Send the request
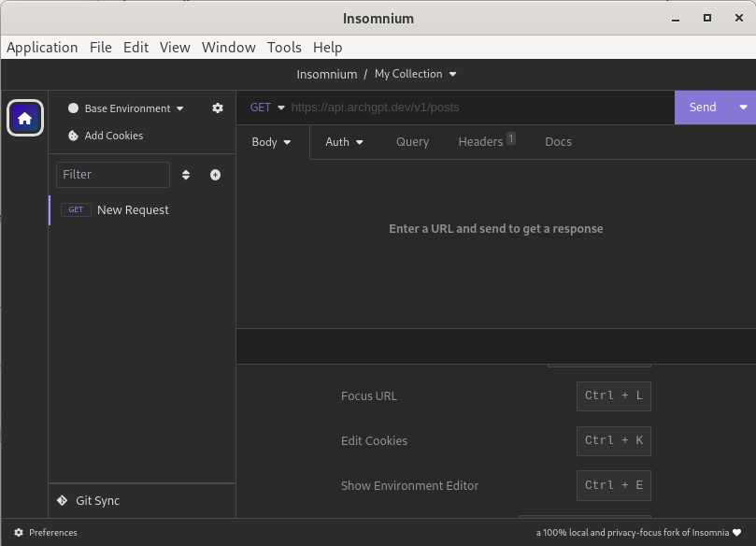 coord(703,108)
